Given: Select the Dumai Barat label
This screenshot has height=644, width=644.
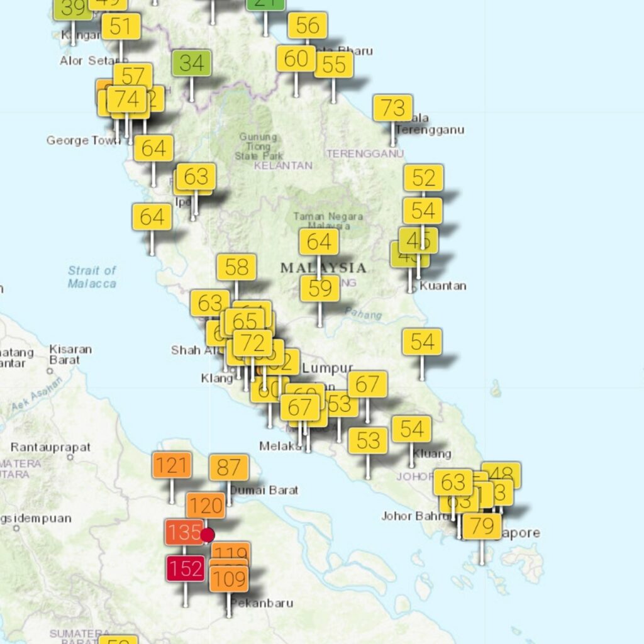Looking at the screenshot, I should pyautogui.click(x=264, y=490).
